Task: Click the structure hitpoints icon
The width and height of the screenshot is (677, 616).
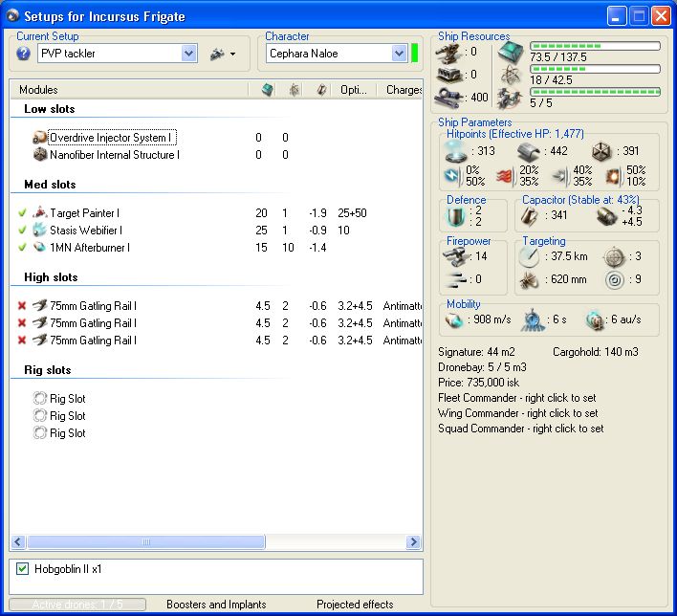Action: (x=601, y=152)
